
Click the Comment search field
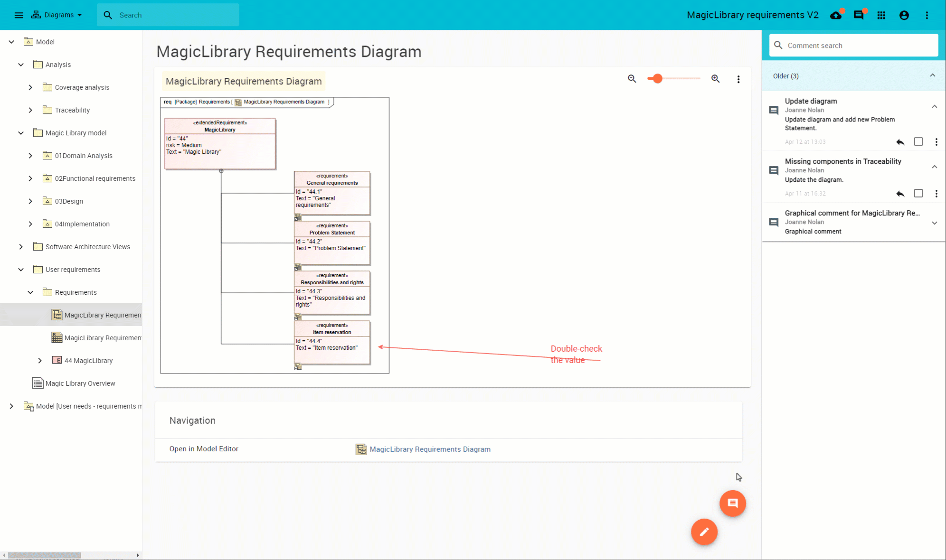coord(853,46)
